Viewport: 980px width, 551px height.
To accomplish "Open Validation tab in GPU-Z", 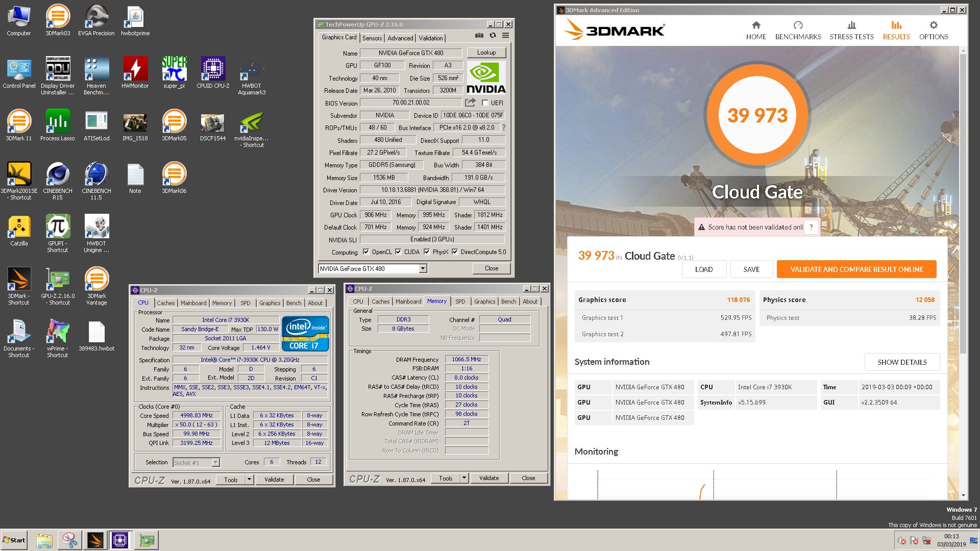I will [x=431, y=38].
